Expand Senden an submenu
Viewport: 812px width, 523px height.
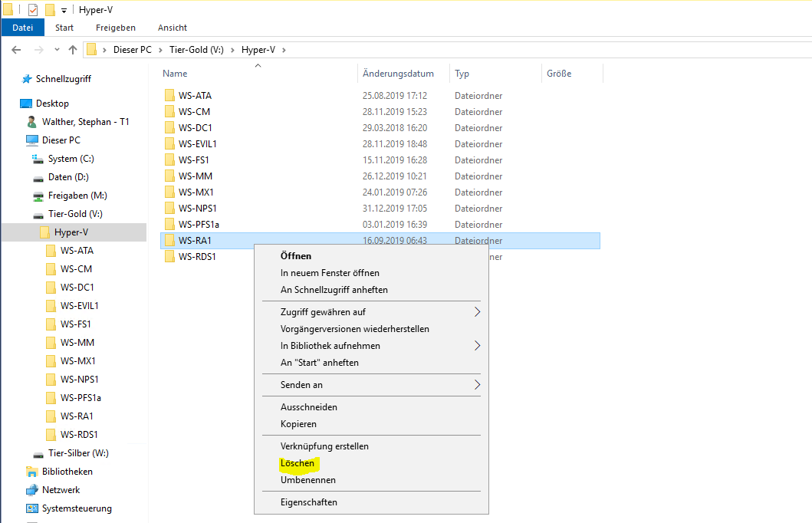tap(371, 385)
